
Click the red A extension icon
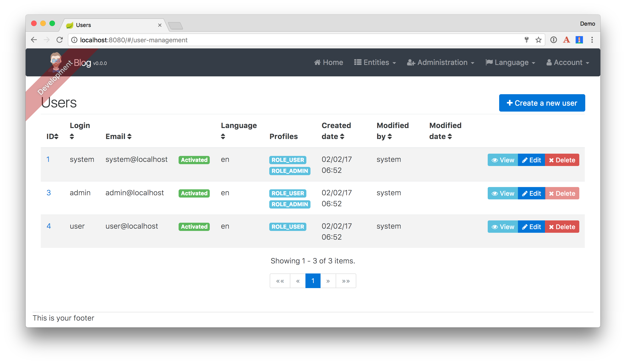pyautogui.click(x=566, y=40)
